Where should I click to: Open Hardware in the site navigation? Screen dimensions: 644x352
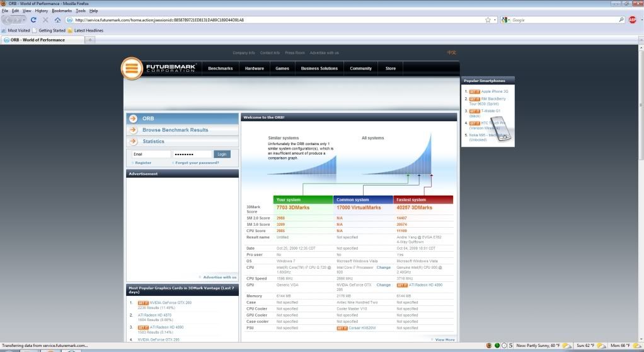pos(255,69)
